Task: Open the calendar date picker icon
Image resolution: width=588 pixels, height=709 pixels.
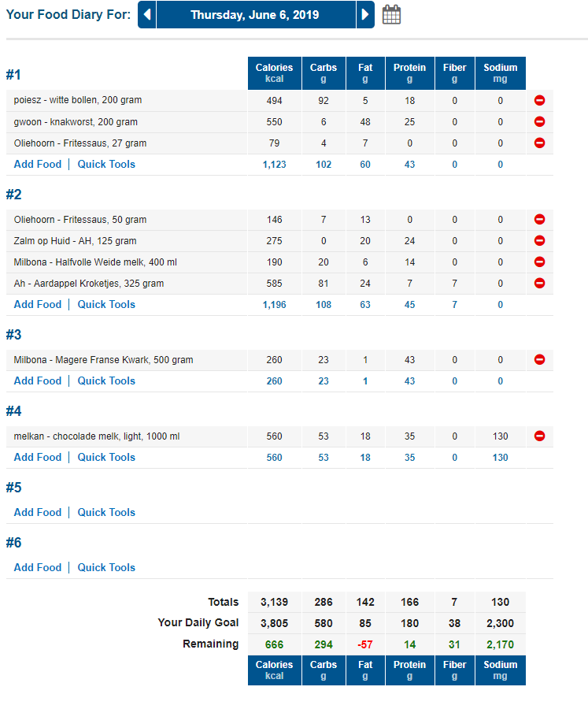Action: point(391,15)
